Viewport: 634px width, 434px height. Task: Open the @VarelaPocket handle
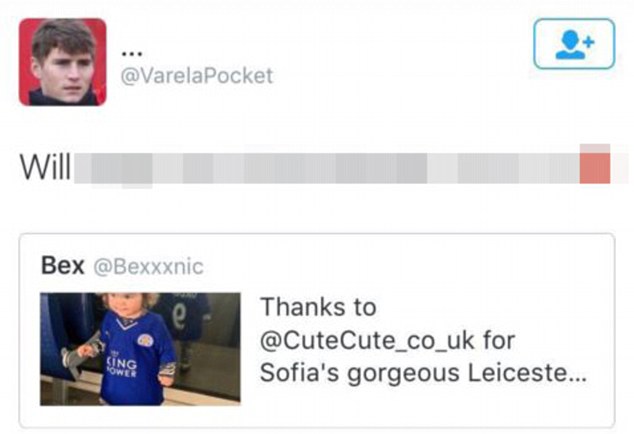[x=196, y=76]
